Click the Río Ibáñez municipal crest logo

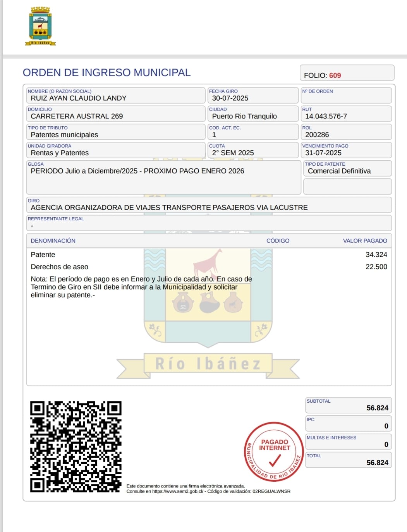[x=40, y=26]
